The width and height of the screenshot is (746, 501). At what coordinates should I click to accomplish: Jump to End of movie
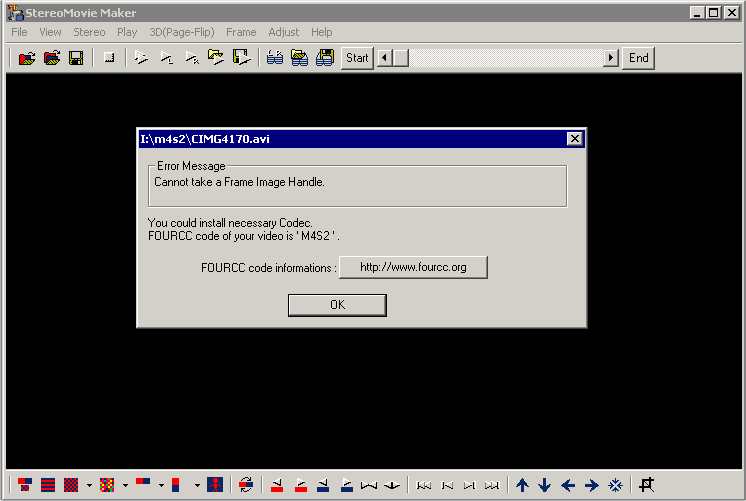coord(638,58)
